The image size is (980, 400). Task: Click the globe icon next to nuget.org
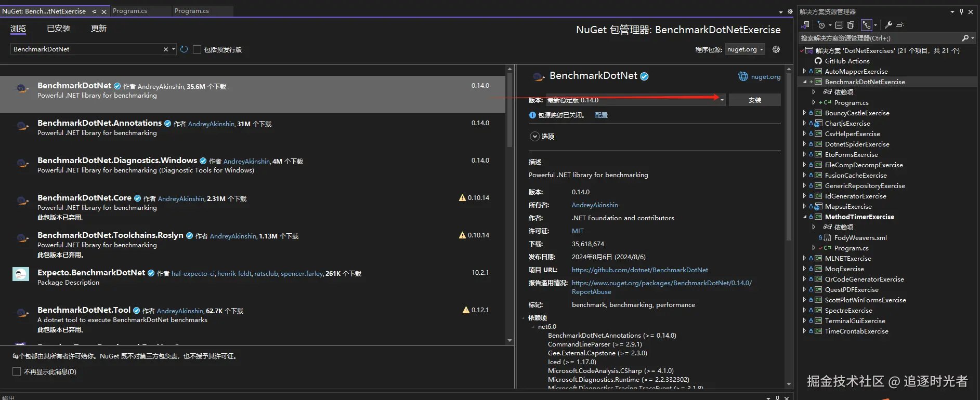tap(743, 76)
